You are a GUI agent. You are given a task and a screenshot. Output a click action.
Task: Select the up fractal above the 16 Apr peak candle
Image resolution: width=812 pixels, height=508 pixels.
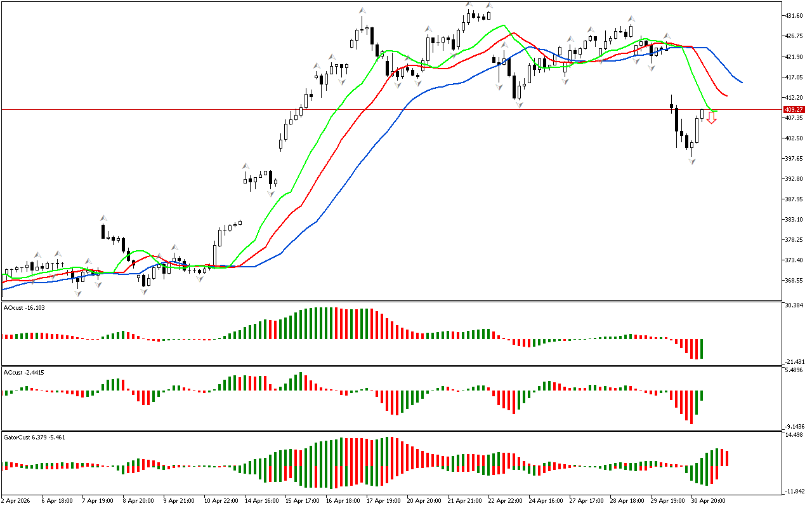pos(362,11)
